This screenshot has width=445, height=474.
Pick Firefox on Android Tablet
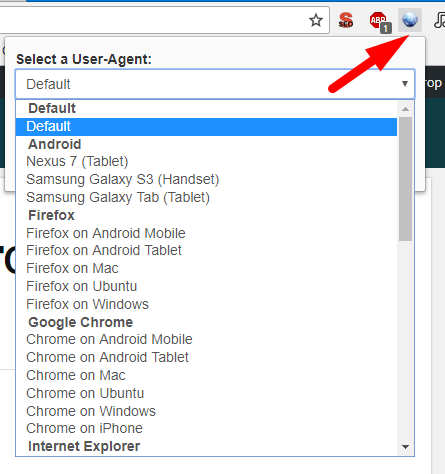click(x=206, y=251)
